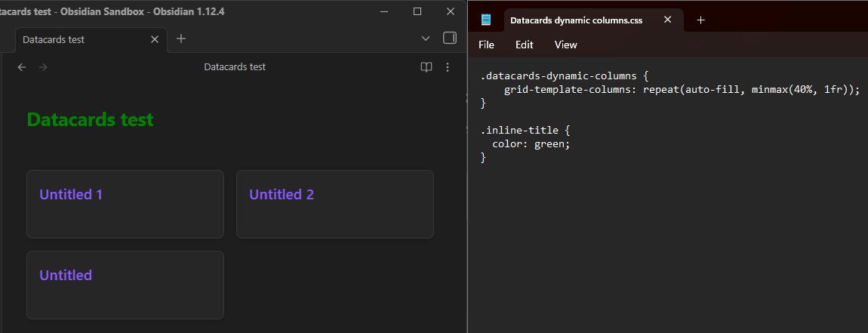The height and width of the screenshot is (333, 868).
Task: Switch to reading view via book icon
Action: click(x=426, y=67)
